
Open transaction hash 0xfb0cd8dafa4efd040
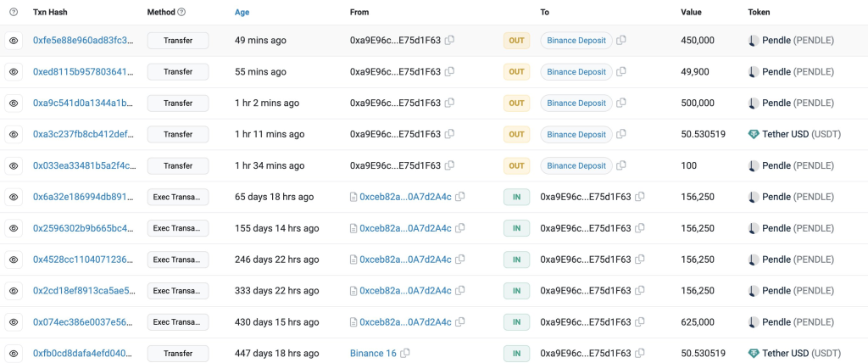pyautogui.click(x=84, y=354)
